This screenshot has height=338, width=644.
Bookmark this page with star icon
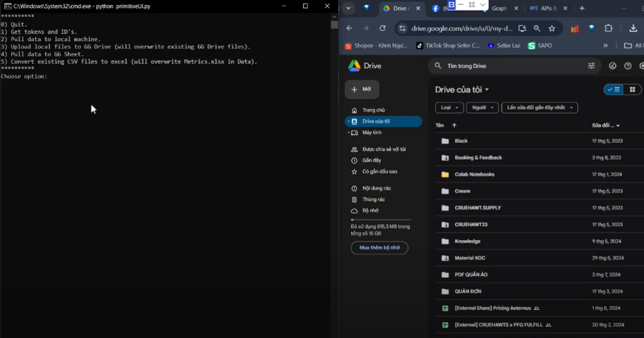(552, 28)
